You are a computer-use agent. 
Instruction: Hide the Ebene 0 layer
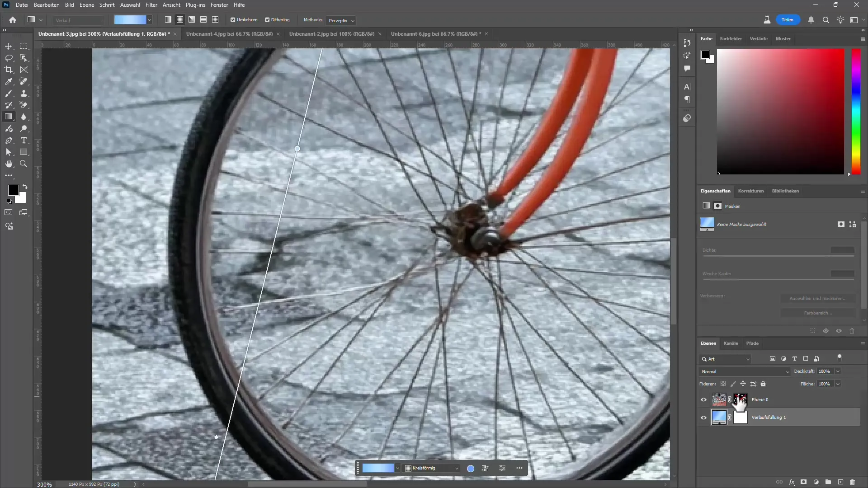[x=703, y=400]
